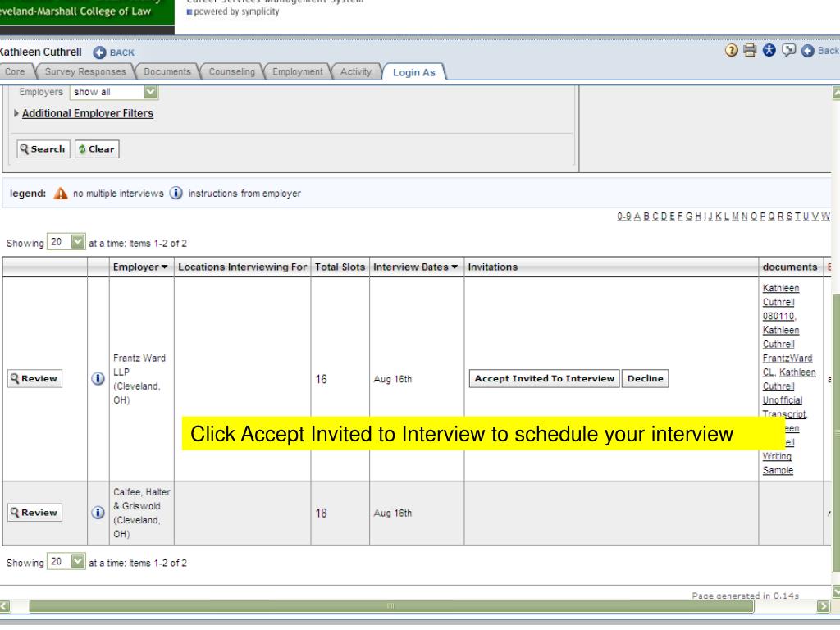
Task: Click the Search button
Action: pos(43,149)
